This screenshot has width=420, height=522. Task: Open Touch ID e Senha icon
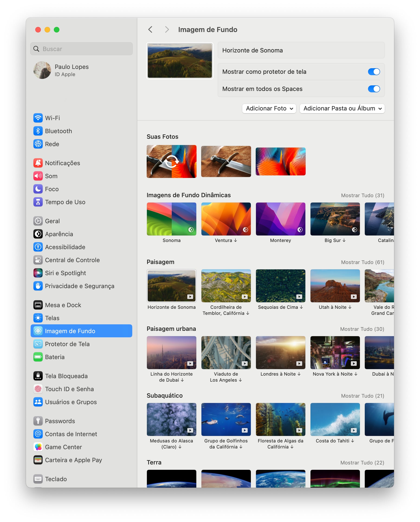(38, 389)
